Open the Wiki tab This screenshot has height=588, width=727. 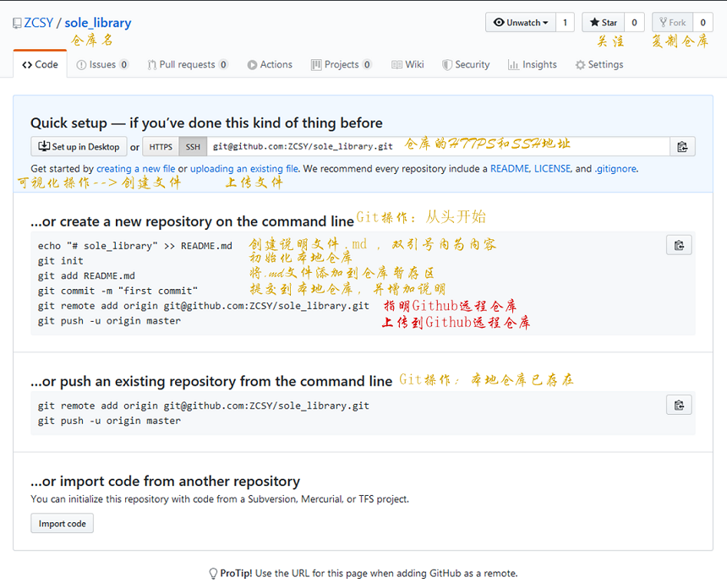tap(407, 64)
